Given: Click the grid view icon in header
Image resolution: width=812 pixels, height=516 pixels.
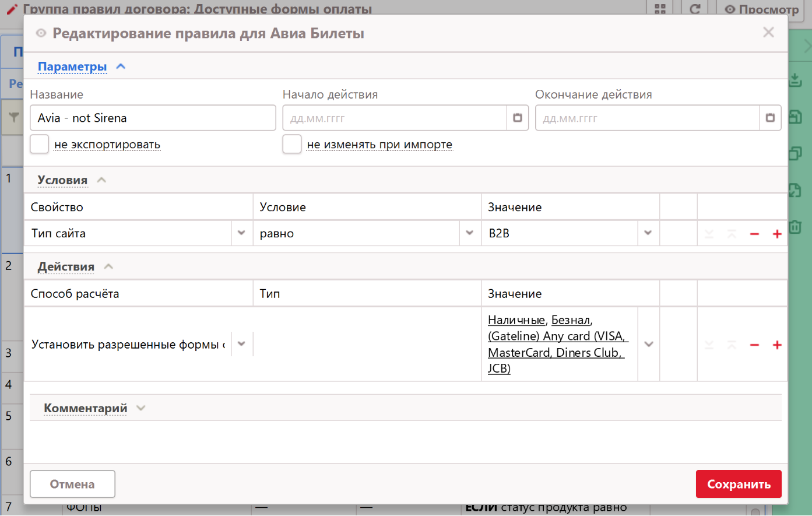Looking at the screenshot, I should pyautogui.click(x=660, y=9).
